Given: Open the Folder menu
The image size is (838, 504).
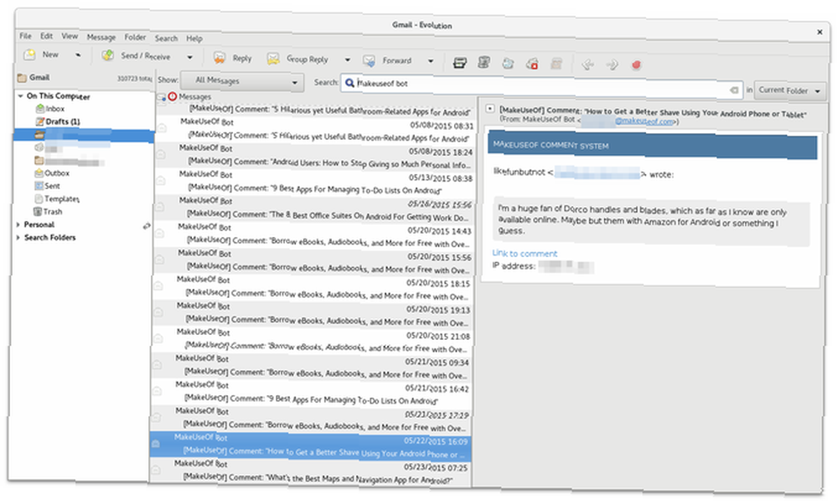Looking at the screenshot, I should tap(135, 38).
